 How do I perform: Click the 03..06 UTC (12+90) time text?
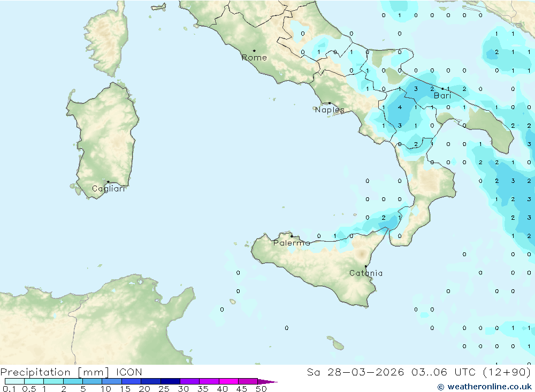coord(471,372)
